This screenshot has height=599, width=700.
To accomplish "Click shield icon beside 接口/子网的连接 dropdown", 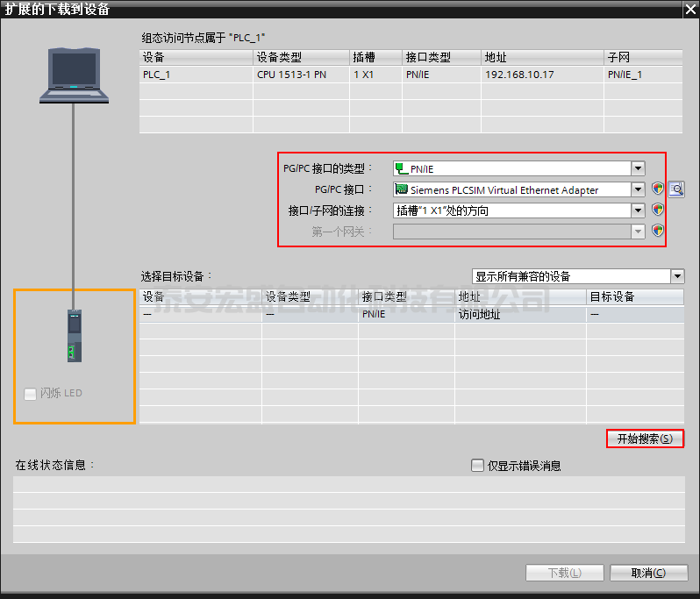I will (x=658, y=210).
